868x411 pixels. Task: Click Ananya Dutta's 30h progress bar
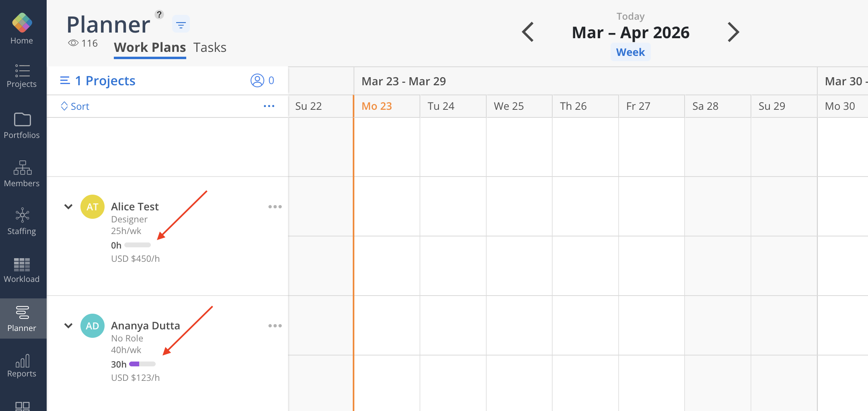click(x=142, y=364)
